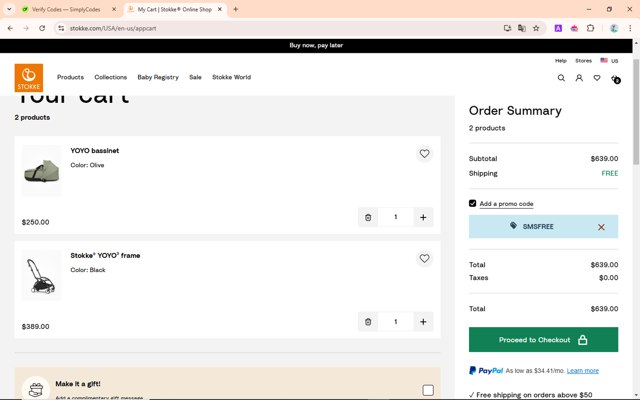Select the My Cart Stokke tab
This screenshot has width=640, height=400.
pyautogui.click(x=174, y=9)
